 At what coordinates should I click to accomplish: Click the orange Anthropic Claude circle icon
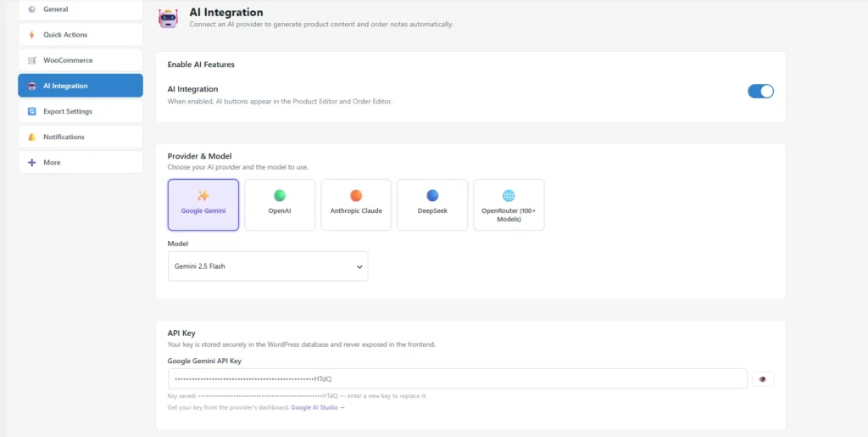(x=356, y=195)
